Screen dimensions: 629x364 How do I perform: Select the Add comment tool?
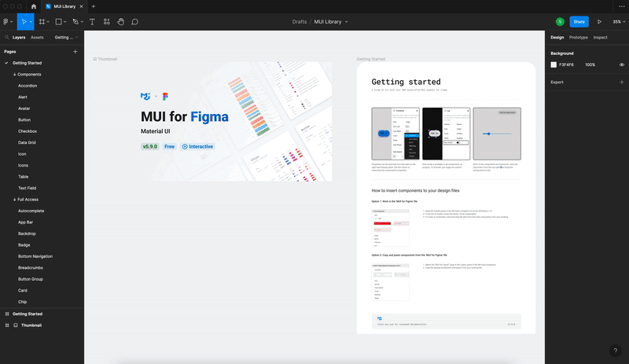pyautogui.click(x=135, y=22)
